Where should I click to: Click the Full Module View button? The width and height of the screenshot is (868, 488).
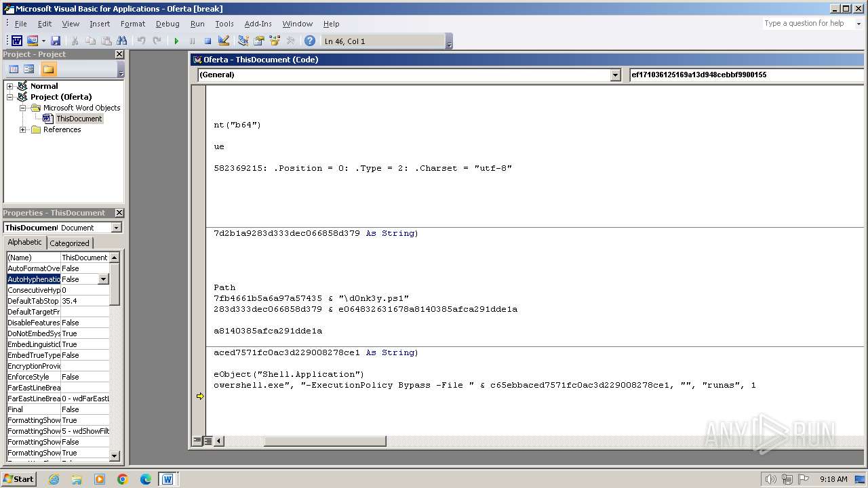coord(208,441)
